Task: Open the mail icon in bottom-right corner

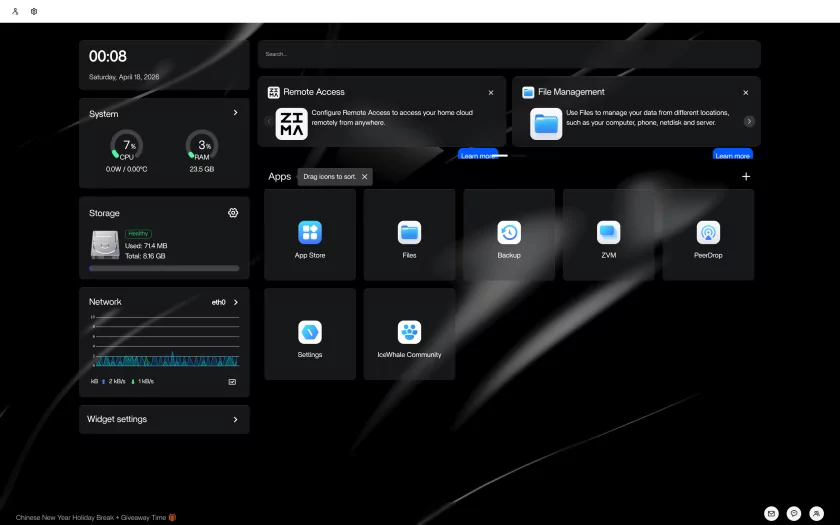Action: click(771, 513)
